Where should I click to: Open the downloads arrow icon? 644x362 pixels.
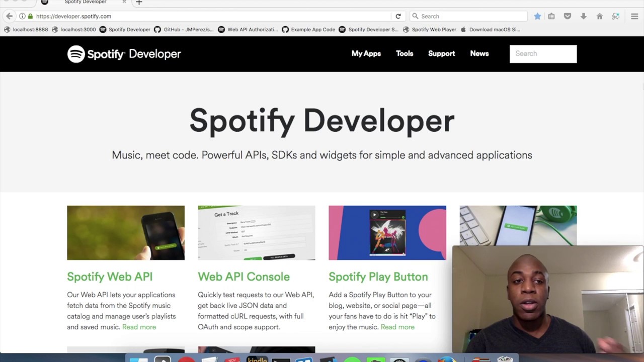click(x=584, y=16)
